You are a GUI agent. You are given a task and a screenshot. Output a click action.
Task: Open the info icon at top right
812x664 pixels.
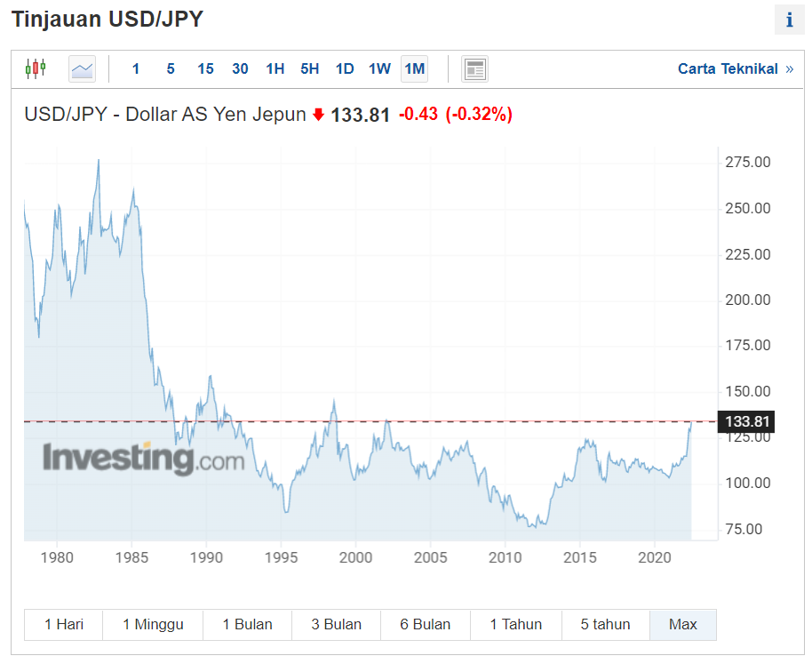789,20
